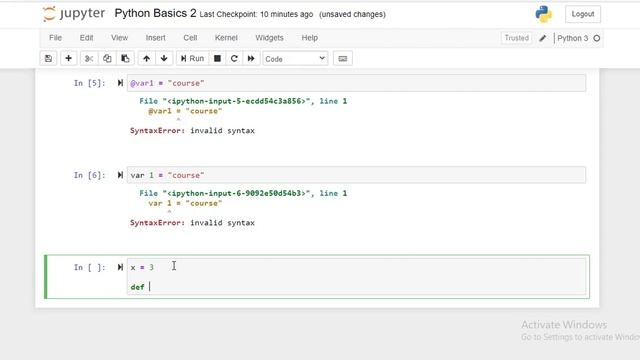Select the In [5]: prompt label
The width and height of the screenshot is (640, 360).
point(89,83)
